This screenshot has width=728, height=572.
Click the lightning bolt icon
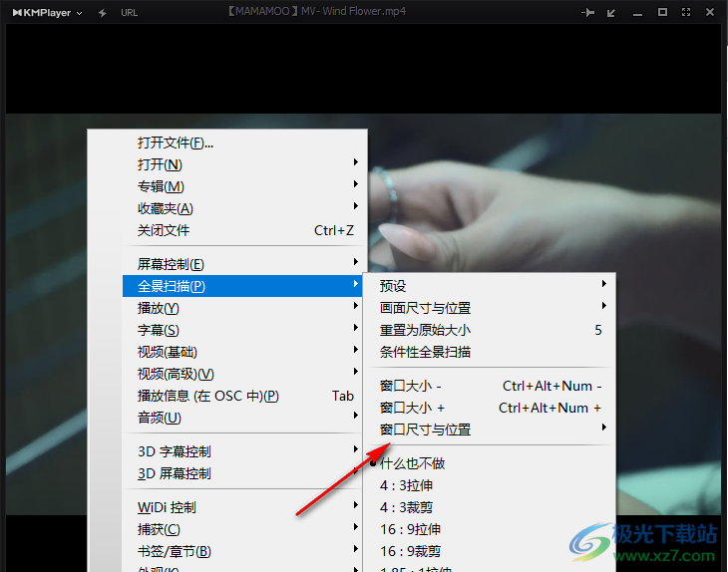[x=102, y=13]
